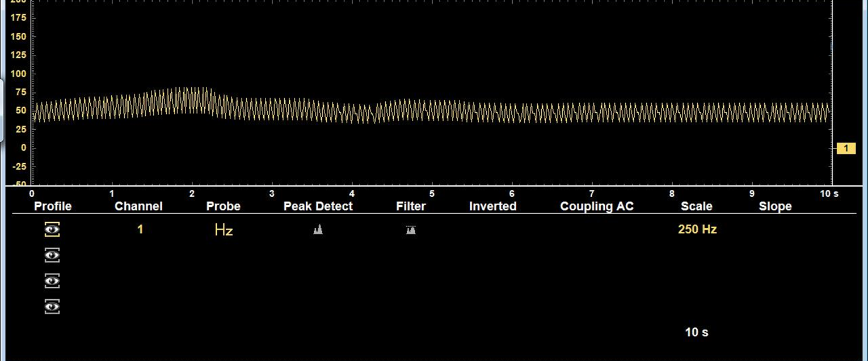Click the Scale column header
868x361 pixels.
pos(696,206)
